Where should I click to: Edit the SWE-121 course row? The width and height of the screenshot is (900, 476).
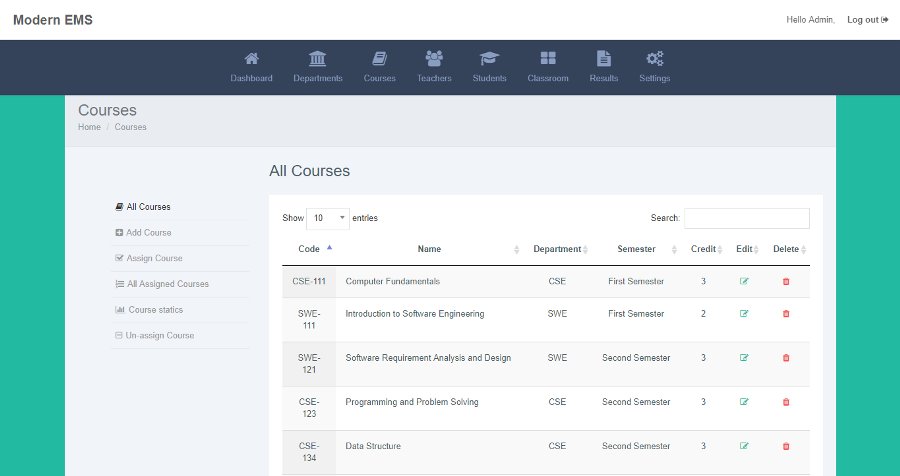click(x=744, y=358)
